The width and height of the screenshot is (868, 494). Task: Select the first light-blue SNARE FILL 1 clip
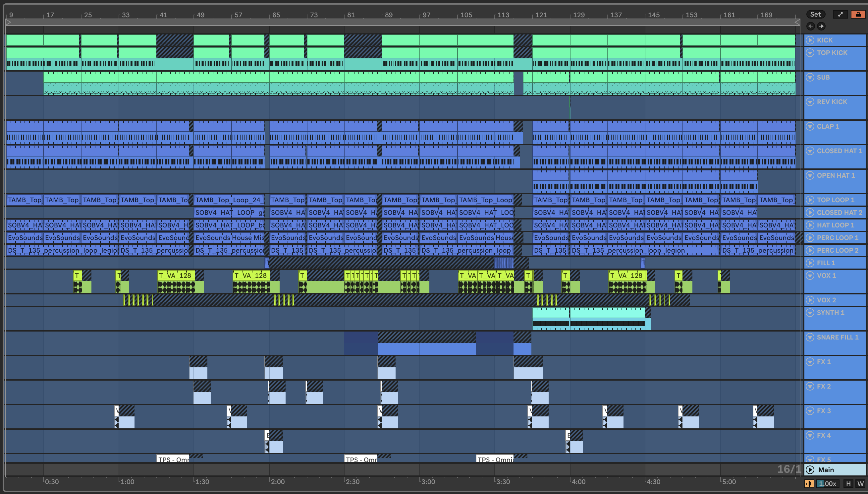click(426, 349)
